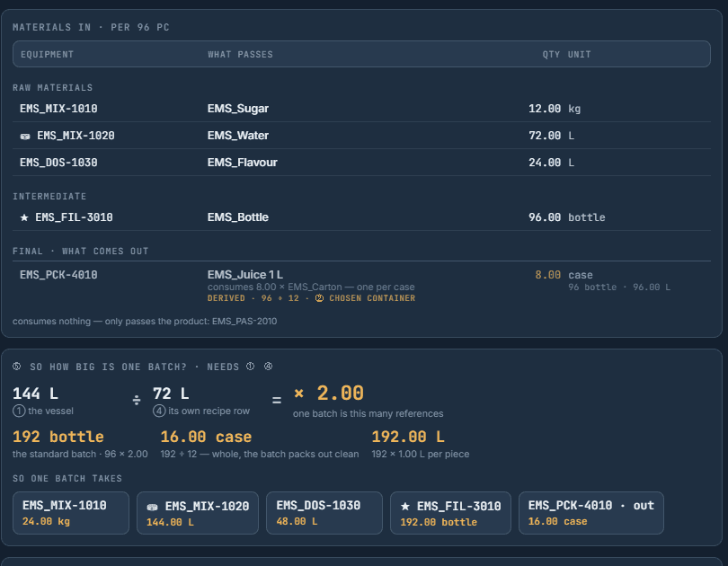This screenshot has height=566, width=728.
Task: Select the EMS_Juice 1 L product name
Action: (x=245, y=275)
